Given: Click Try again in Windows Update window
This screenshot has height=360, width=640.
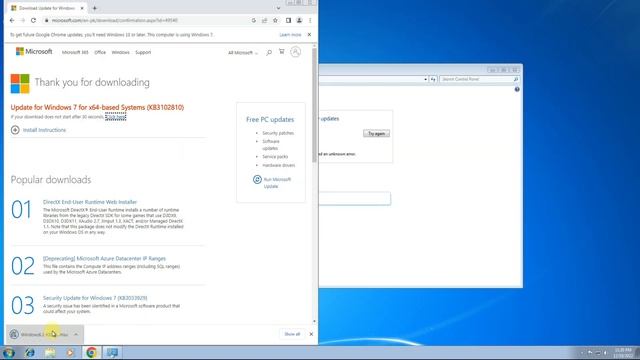Looking at the screenshot, I should (x=376, y=133).
